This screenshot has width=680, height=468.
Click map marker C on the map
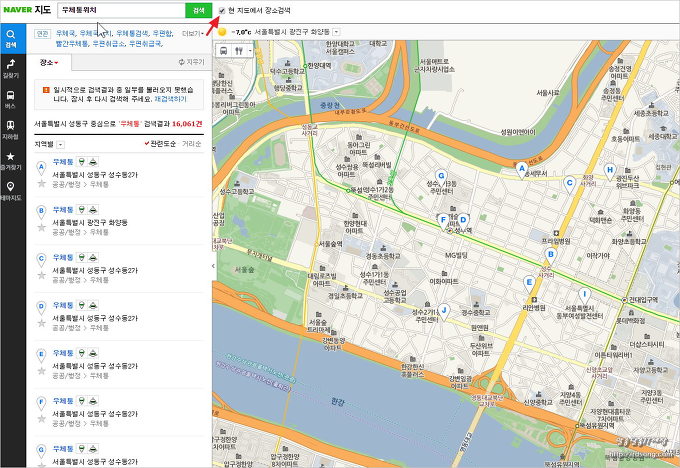tap(569, 182)
